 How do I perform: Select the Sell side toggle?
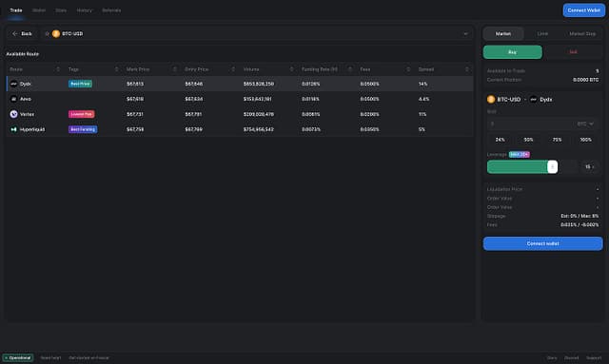573,52
